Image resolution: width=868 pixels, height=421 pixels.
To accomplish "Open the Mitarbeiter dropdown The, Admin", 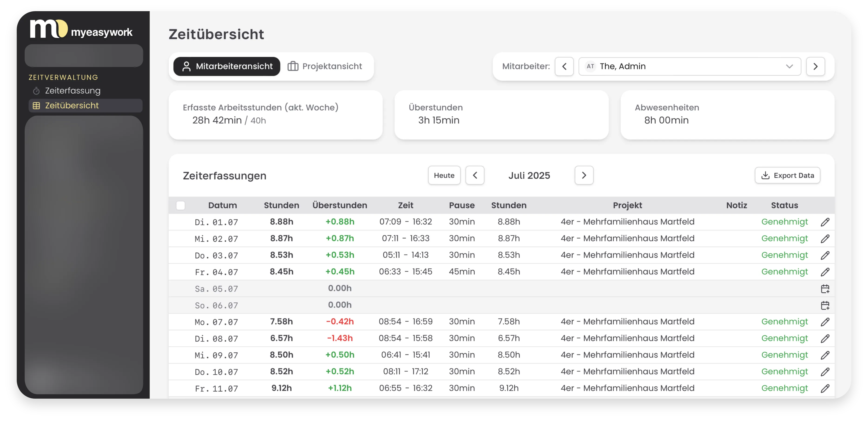I will [x=689, y=67].
